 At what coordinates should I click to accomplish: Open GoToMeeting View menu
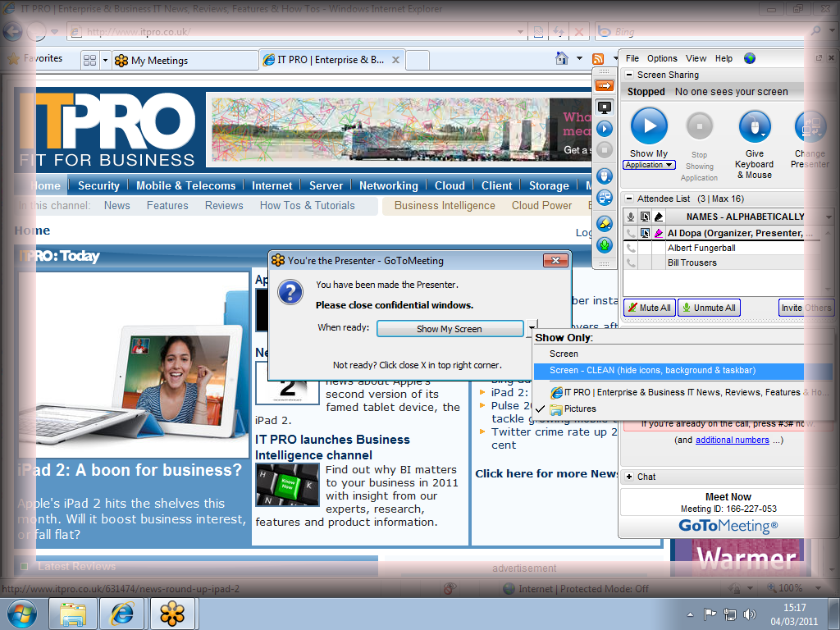696,58
